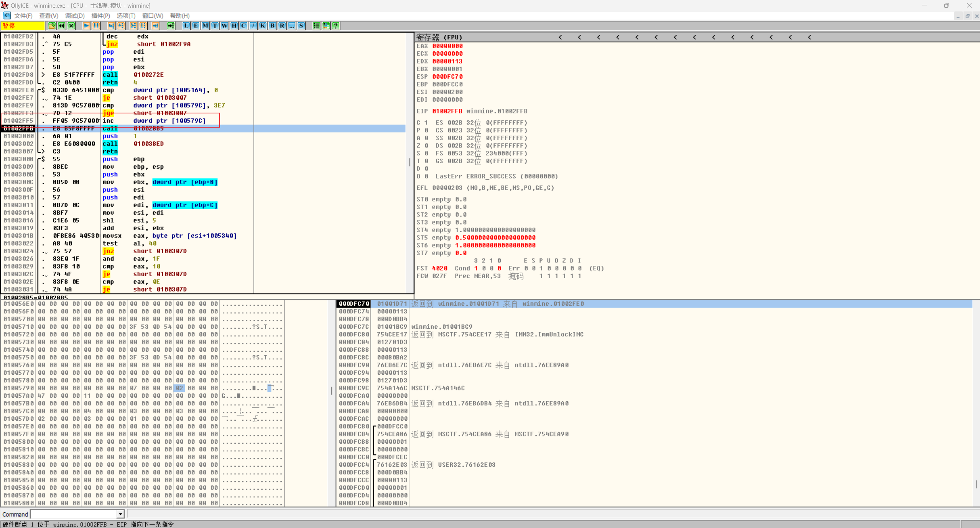Viewport: 980px width, 528px height.
Task: Open the Call stack K window
Action: 263,26
